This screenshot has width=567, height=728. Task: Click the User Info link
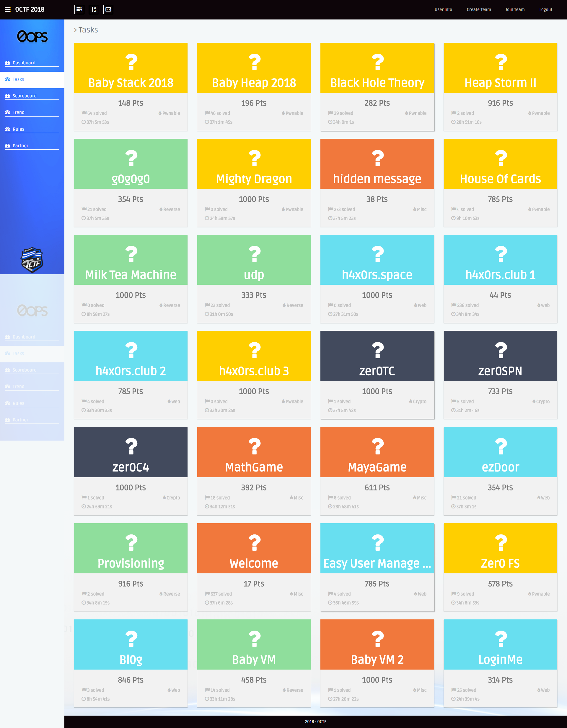tap(443, 9)
